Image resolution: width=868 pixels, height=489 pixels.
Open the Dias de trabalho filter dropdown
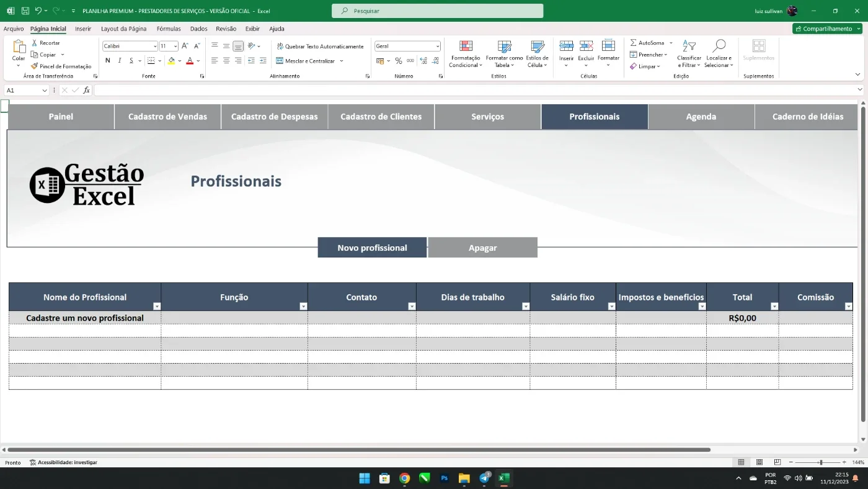click(x=526, y=307)
